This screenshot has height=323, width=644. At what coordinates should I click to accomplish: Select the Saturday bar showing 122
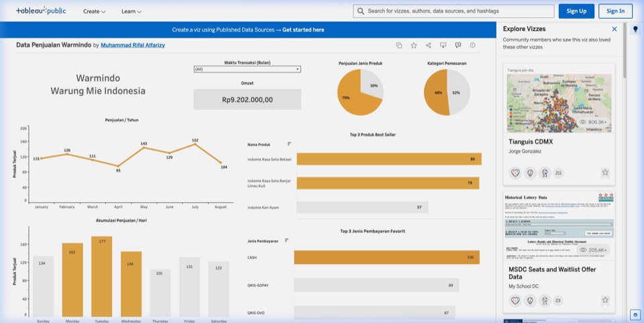pyautogui.click(x=219, y=289)
